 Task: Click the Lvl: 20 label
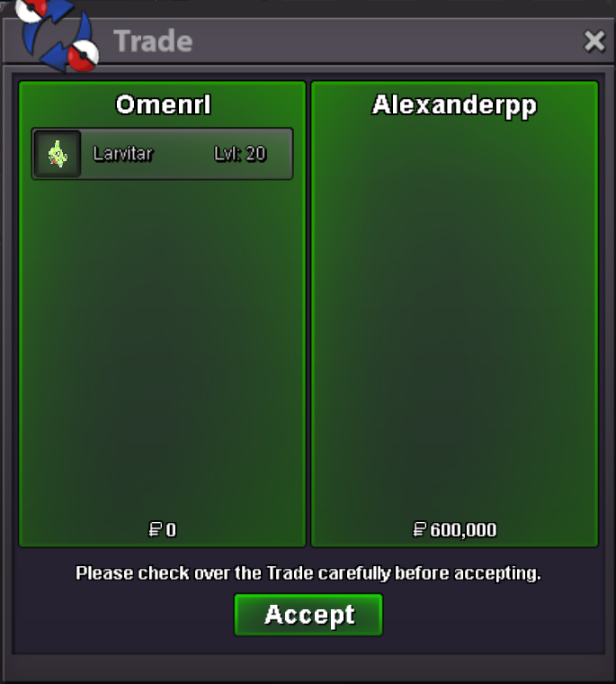pos(240,154)
